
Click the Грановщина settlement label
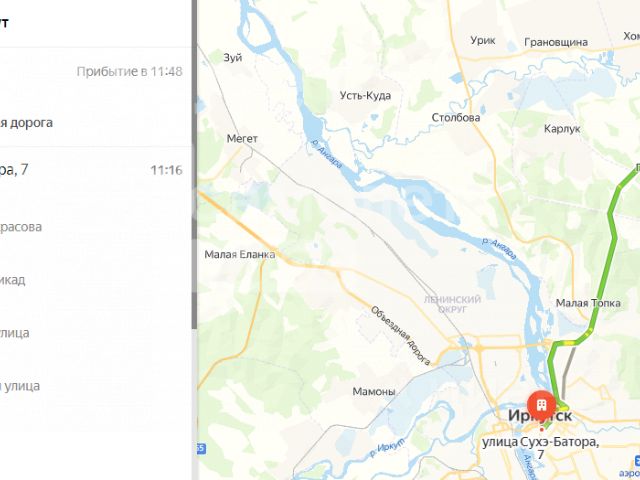(556, 42)
